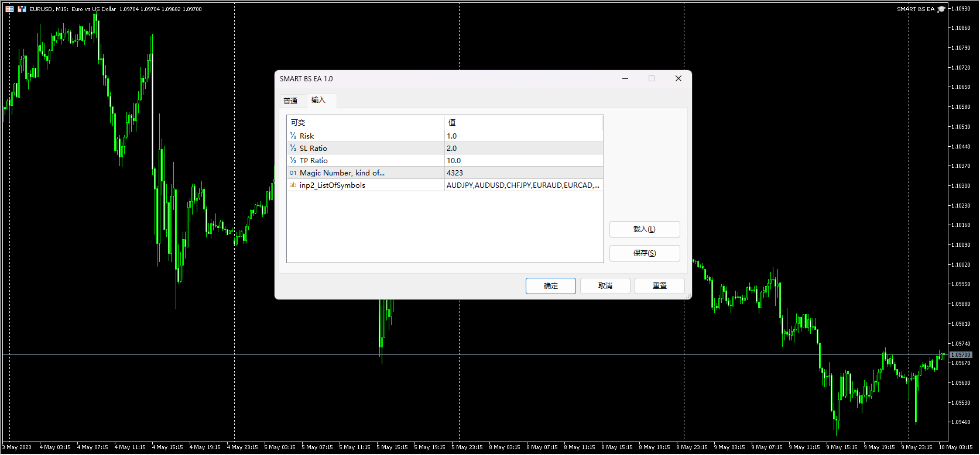Screen dimensions: 980x455
Task: Select the Magic Number value 4323 cell
Action: pos(524,173)
